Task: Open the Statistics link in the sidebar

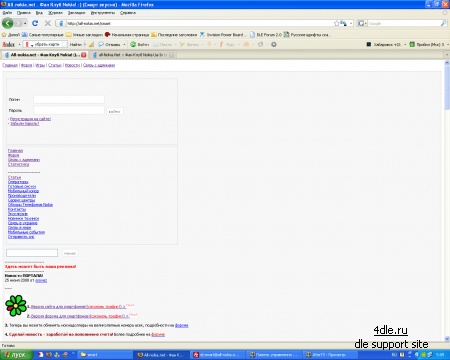Action: (x=19, y=164)
